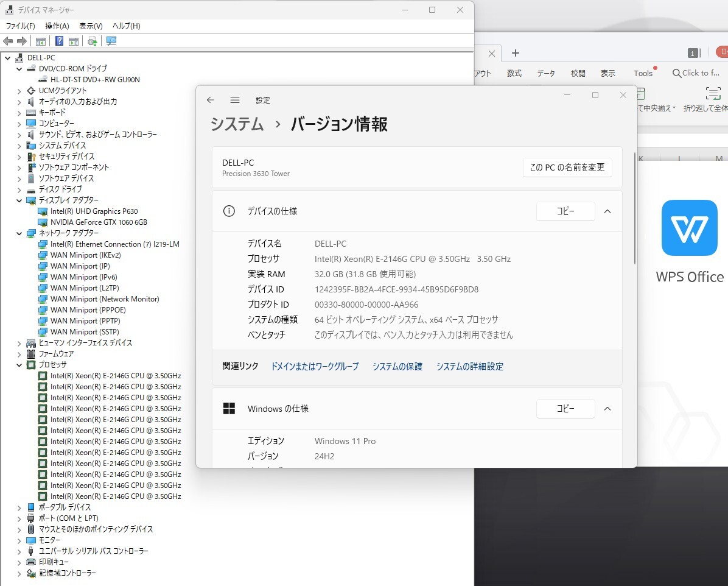Collapse the ネットワーク アダプター node

tap(19, 233)
